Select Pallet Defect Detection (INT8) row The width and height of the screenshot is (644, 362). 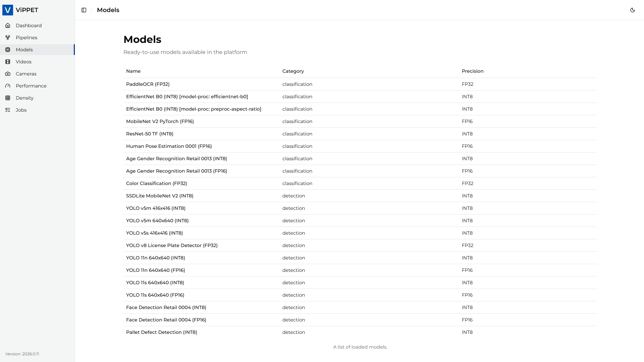(x=360, y=332)
